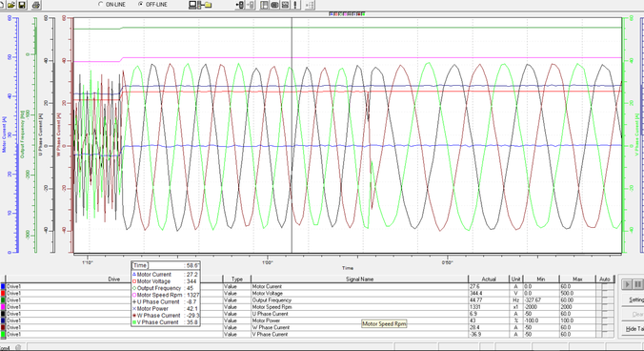
Task: Click the vertical cursor line on the chart
Action: coord(292,134)
